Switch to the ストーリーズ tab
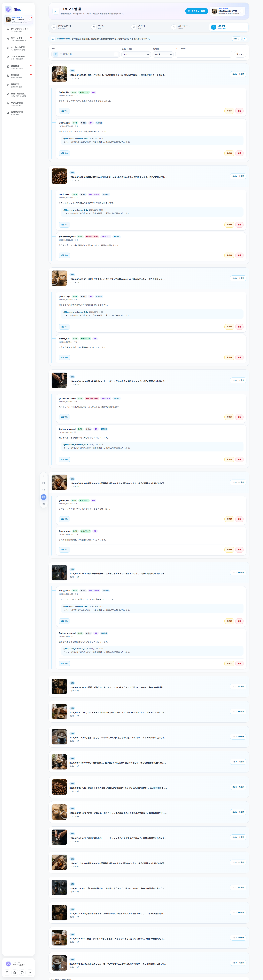The image size is (263, 980). [189, 27]
